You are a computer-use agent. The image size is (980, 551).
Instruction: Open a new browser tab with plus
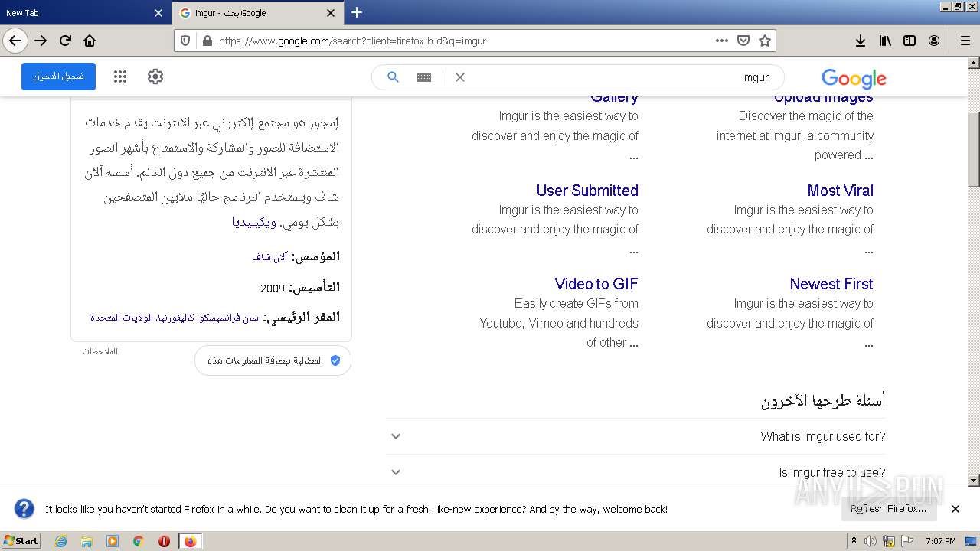357,12
